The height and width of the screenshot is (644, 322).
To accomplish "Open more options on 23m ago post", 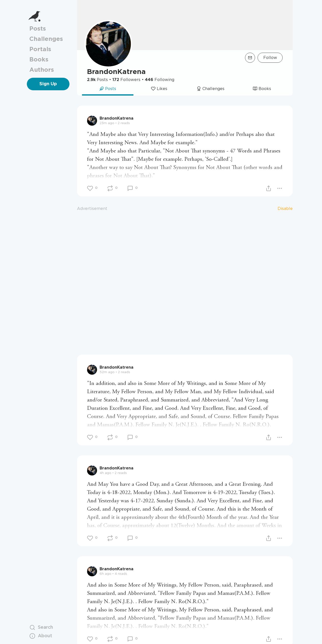I will point(280,188).
